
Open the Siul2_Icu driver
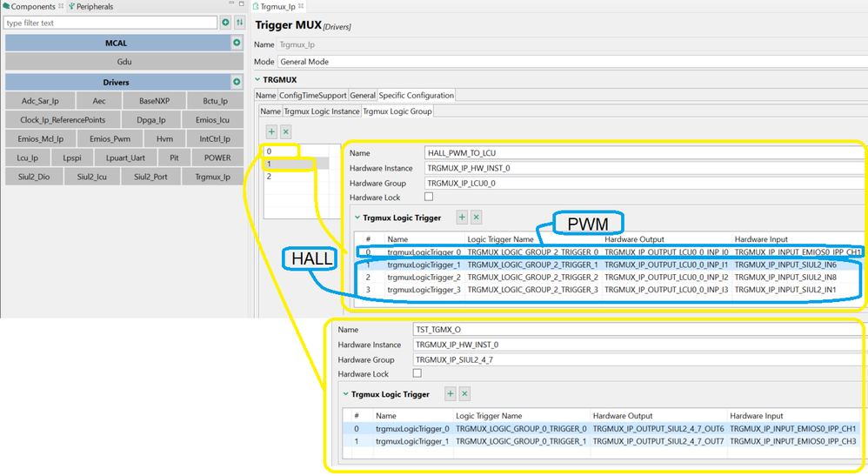coord(92,177)
